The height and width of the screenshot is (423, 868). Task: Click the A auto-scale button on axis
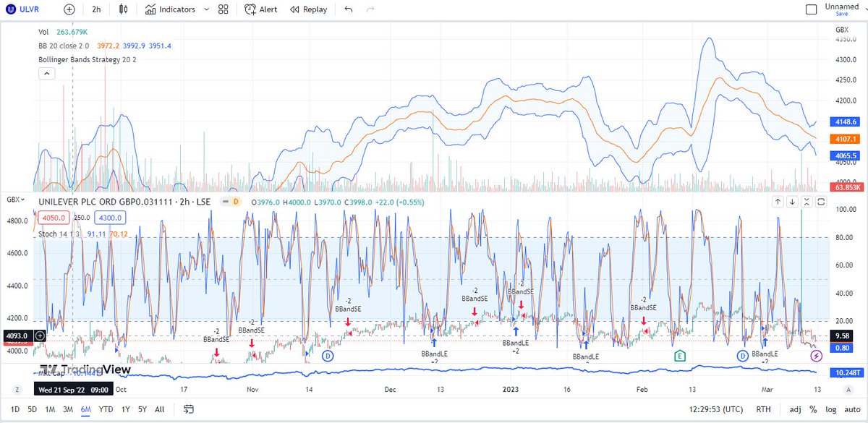(x=848, y=389)
